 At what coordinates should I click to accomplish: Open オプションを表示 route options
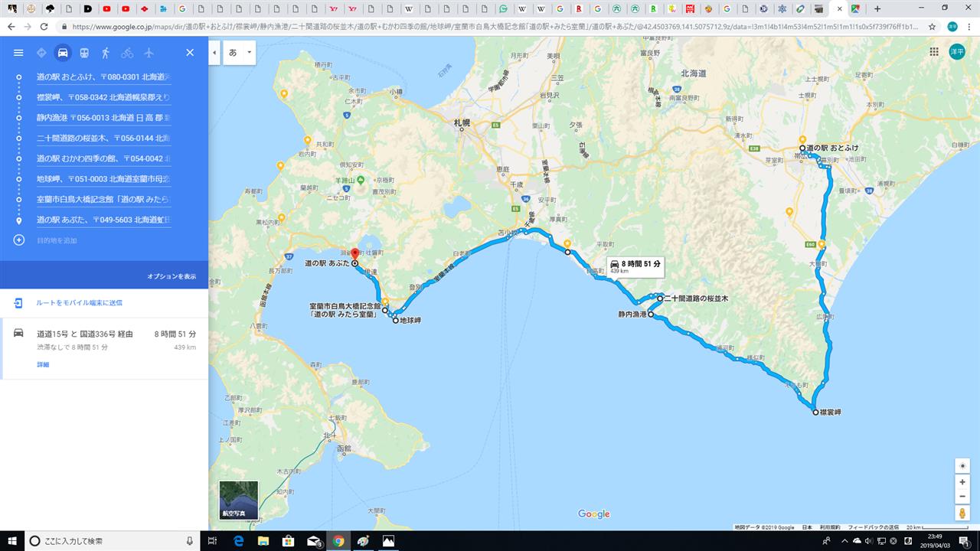coord(171,276)
